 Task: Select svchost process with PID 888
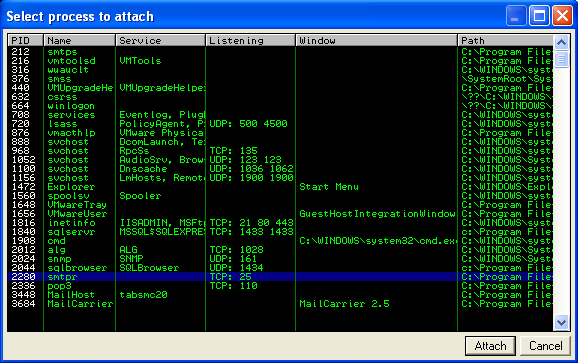(280, 142)
